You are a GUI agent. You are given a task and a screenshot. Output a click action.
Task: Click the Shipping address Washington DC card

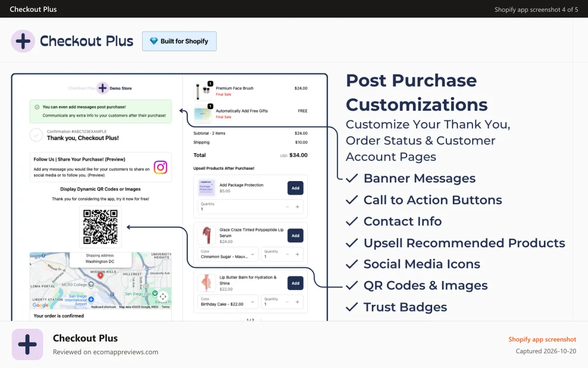pyautogui.click(x=100, y=259)
